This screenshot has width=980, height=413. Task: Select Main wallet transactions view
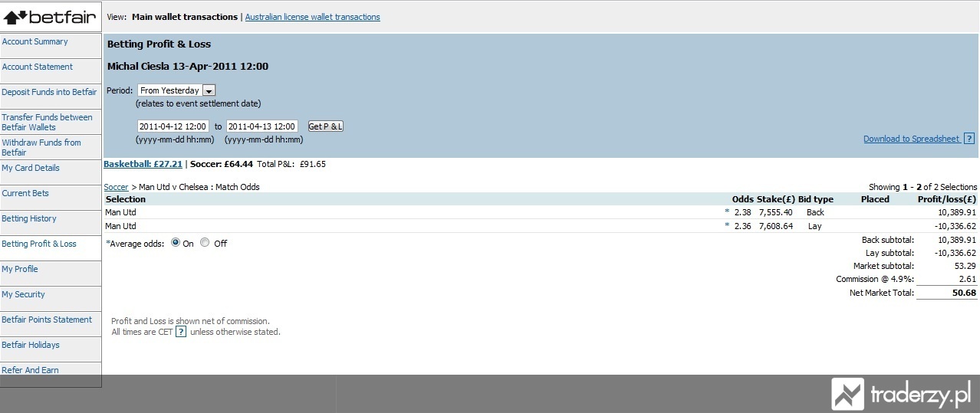(x=185, y=17)
